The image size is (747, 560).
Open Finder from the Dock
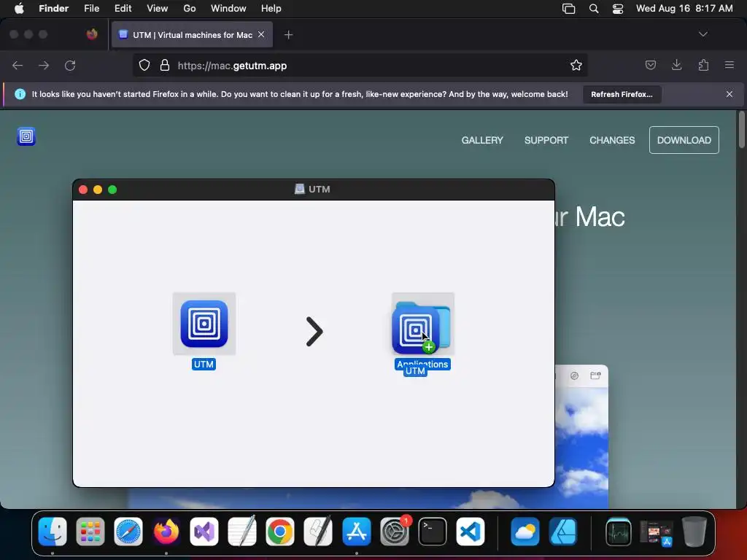53,531
